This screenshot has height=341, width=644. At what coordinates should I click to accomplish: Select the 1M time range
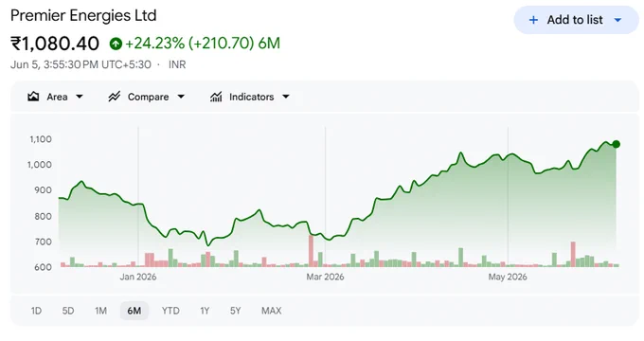tap(100, 311)
